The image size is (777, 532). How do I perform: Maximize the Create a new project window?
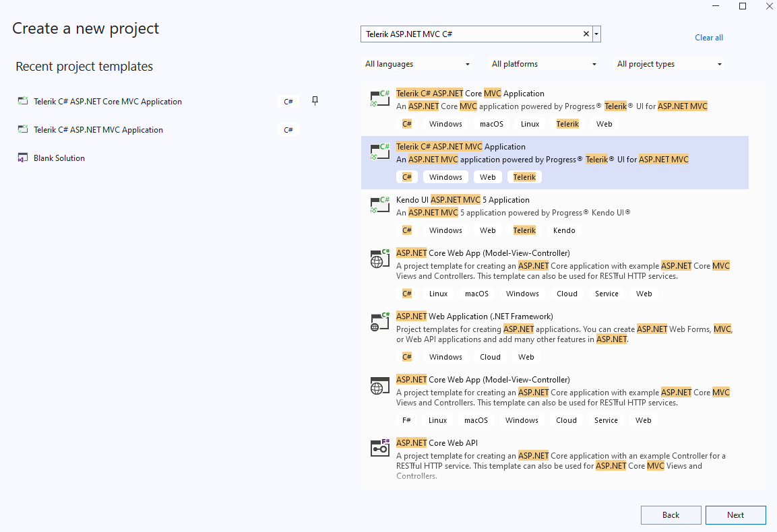[743, 6]
